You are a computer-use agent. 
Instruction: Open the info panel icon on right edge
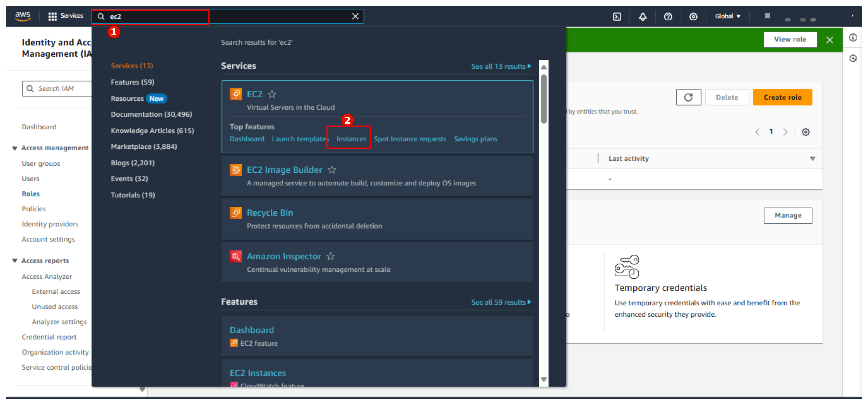point(853,37)
